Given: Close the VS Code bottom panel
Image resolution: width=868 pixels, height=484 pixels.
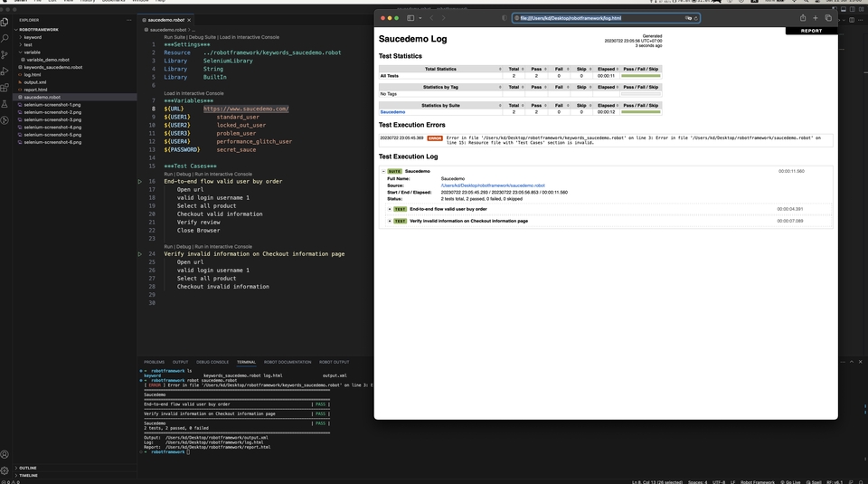Looking at the screenshot, I should pos(860,362).
